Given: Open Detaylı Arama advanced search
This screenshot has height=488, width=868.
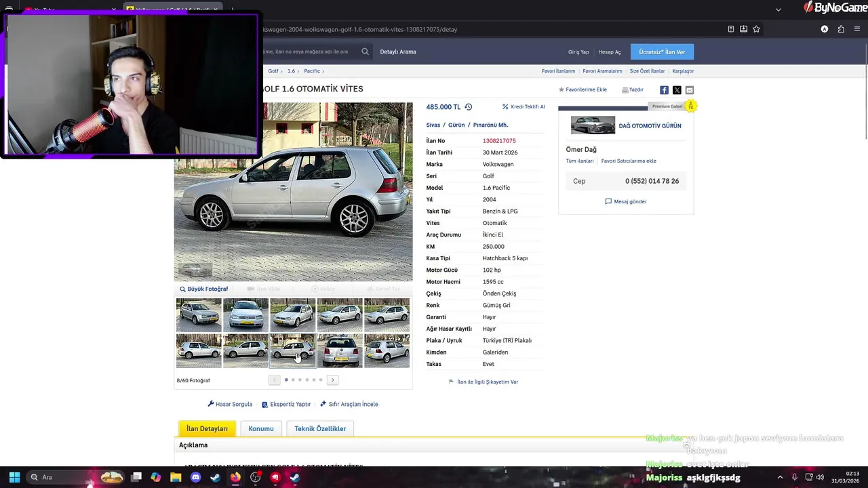Looking at the screenshot, I should (x=398, y=52).
